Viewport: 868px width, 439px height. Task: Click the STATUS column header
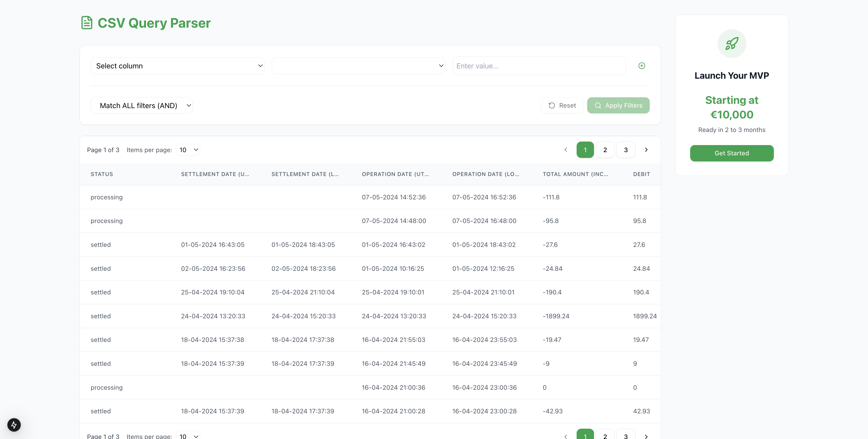[102, 174]
